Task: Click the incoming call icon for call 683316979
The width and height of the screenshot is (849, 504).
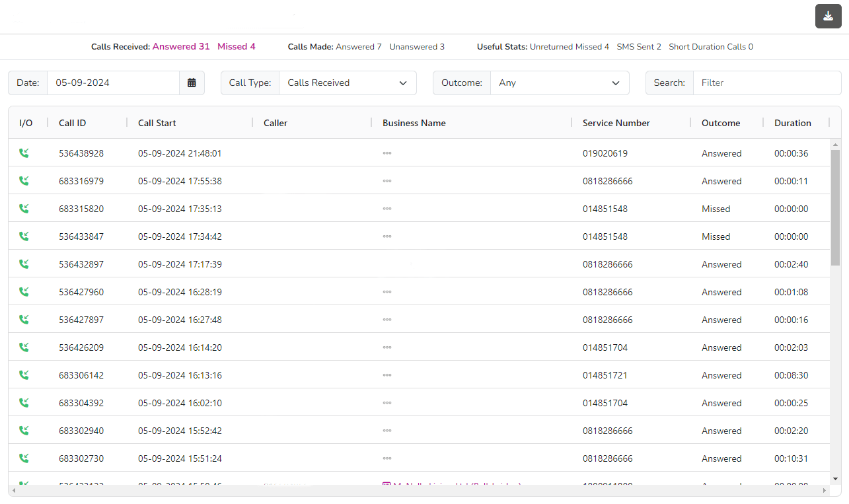Action: [x=24, y=181]
